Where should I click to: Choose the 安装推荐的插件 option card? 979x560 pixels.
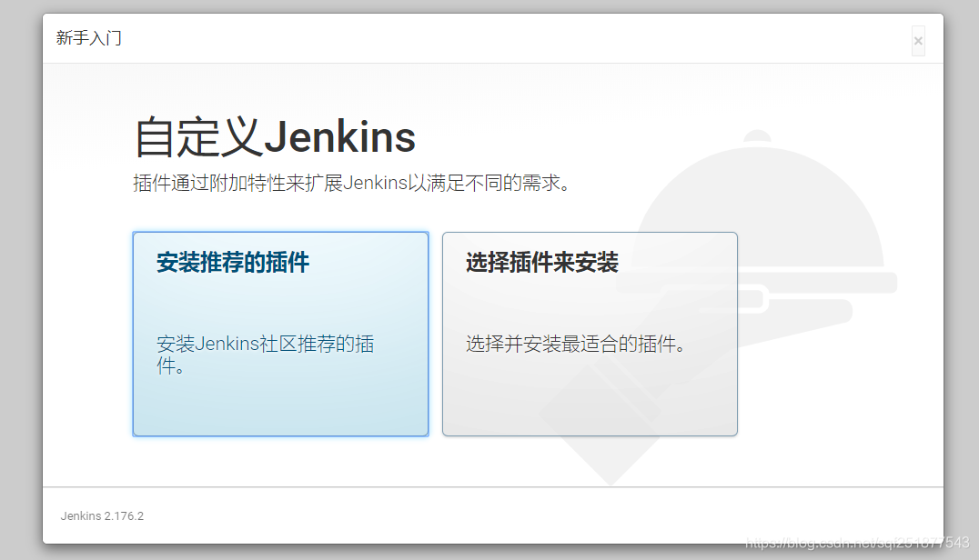(280, 334)
